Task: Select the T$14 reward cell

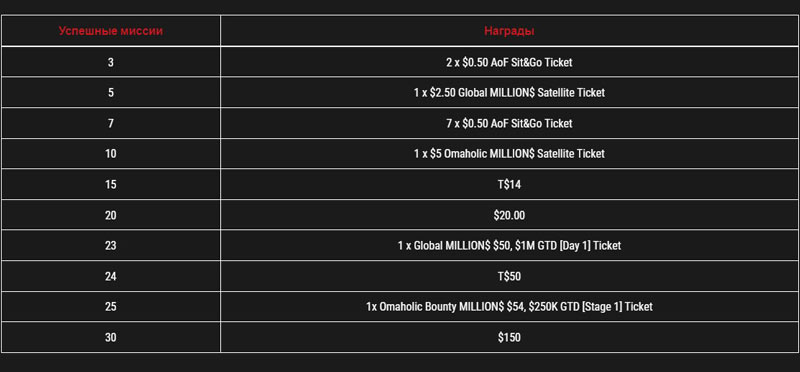Action: 509,184
